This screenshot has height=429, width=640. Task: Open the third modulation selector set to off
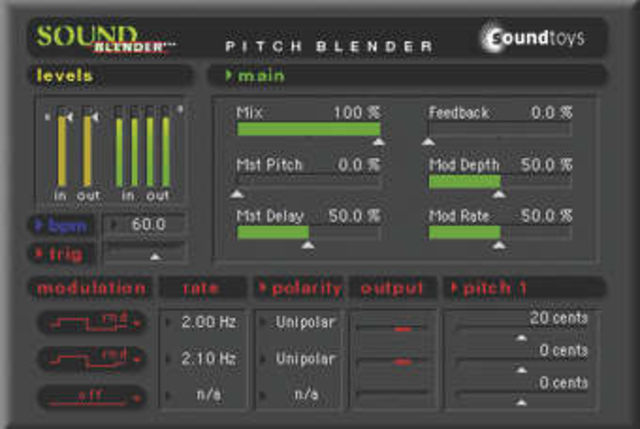[92, 396]
